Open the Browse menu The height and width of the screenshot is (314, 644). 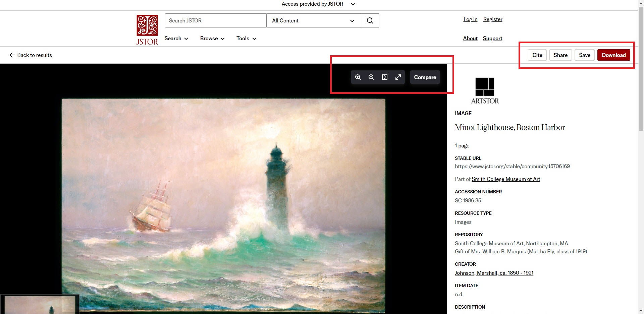212,39
